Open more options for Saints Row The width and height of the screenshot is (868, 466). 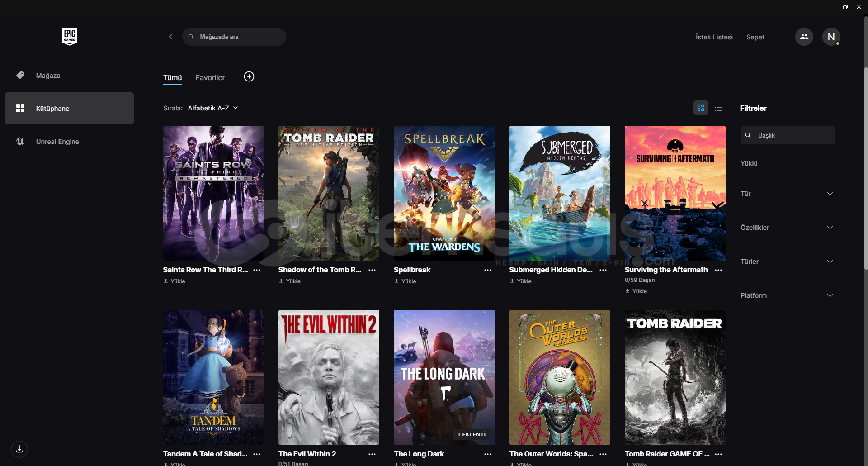(257, 270)
